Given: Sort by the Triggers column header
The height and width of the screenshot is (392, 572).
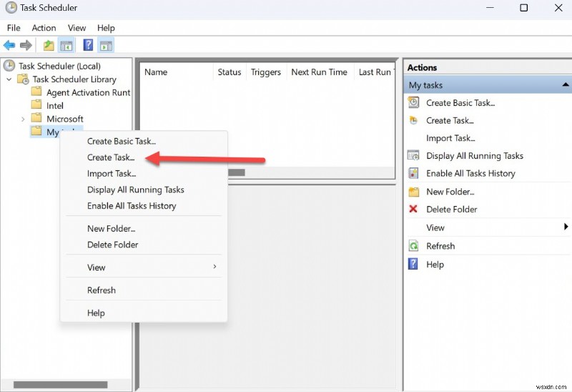Looking at the screenshot, I should (x=266, y=72).
